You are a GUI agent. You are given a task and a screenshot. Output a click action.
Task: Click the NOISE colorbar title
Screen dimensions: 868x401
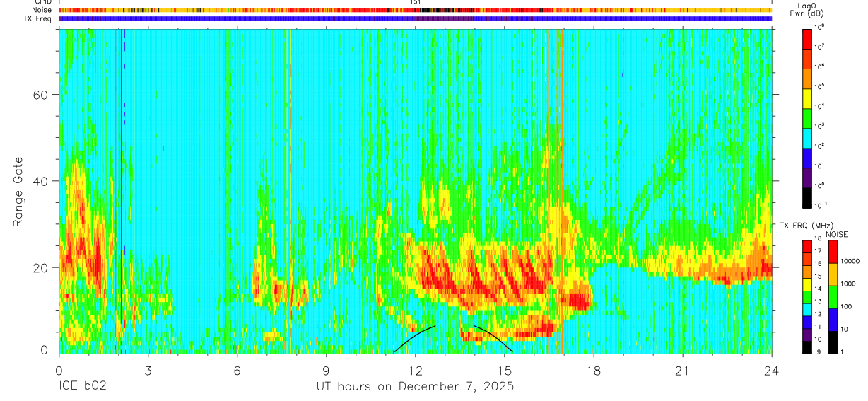(x=837, y=234)
